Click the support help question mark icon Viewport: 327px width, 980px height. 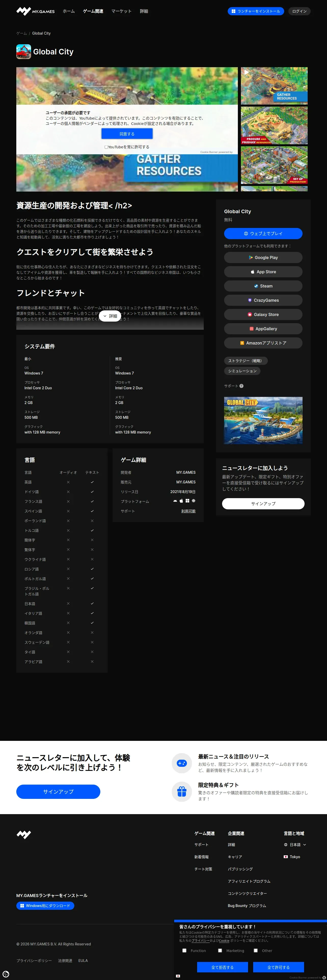coord(241,386)
